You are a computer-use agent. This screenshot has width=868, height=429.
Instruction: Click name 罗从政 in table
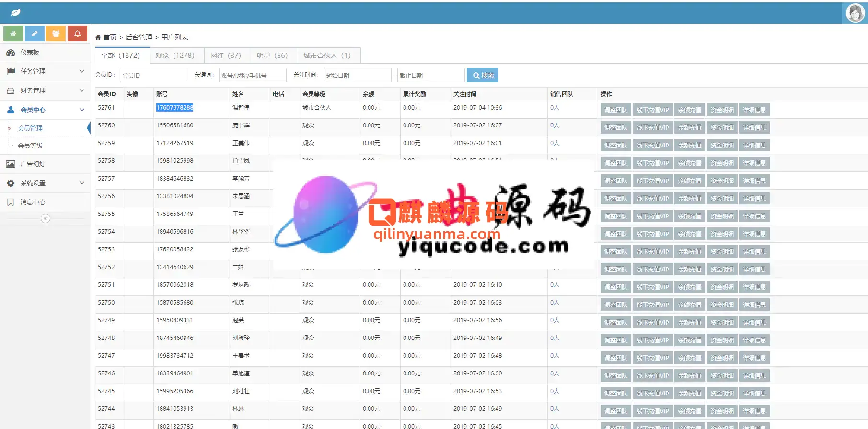[241, 285]
